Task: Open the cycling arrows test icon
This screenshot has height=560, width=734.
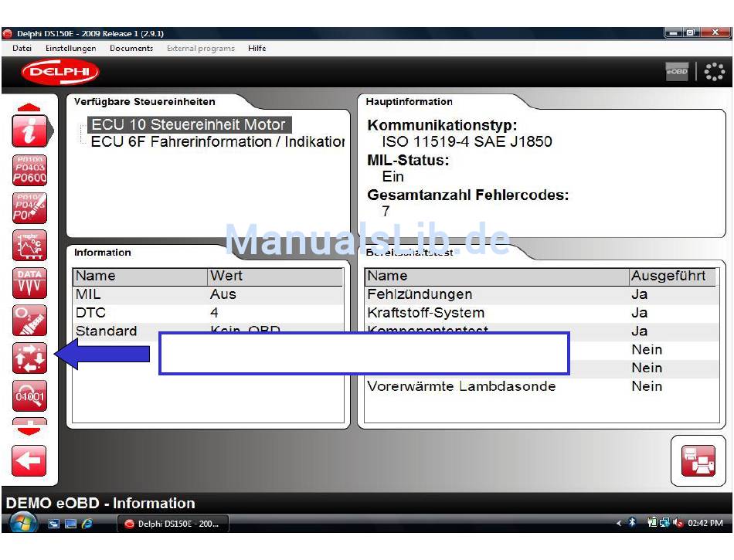Action: 29,358
